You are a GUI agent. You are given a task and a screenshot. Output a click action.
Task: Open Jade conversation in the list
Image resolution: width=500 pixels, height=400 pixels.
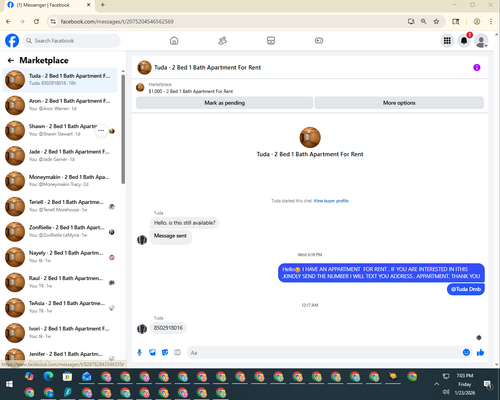click(x=60, y=155)
